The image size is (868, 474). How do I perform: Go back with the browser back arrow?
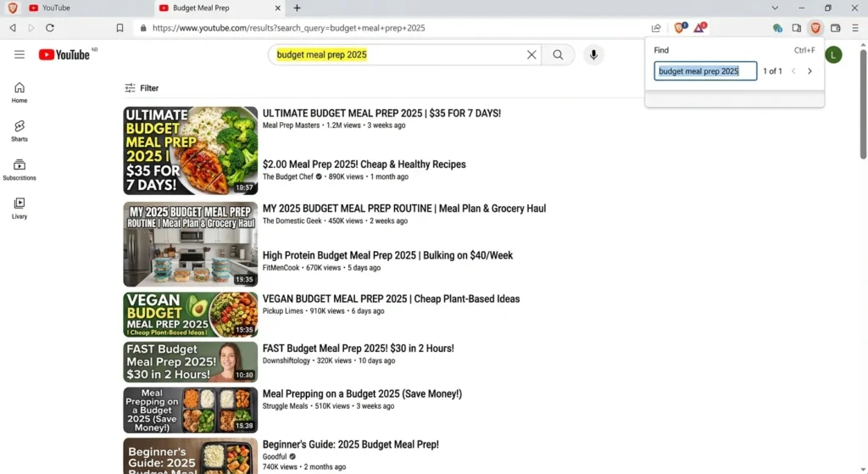(13, 28)
